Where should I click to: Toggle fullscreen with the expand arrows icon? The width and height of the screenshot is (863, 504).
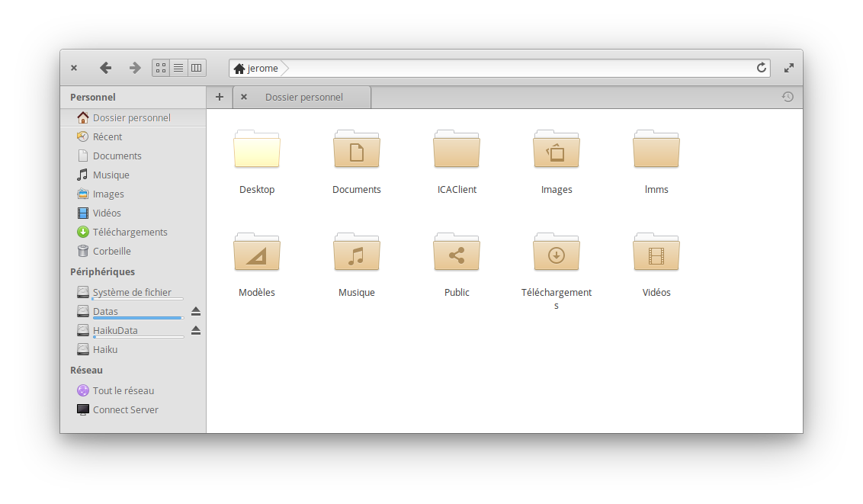pos(789,68)
